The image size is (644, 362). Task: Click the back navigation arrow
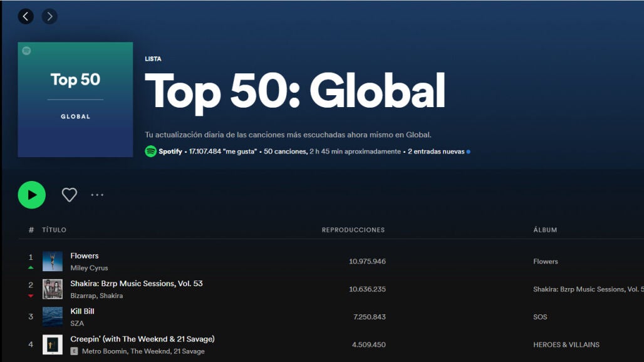point(26,16)
